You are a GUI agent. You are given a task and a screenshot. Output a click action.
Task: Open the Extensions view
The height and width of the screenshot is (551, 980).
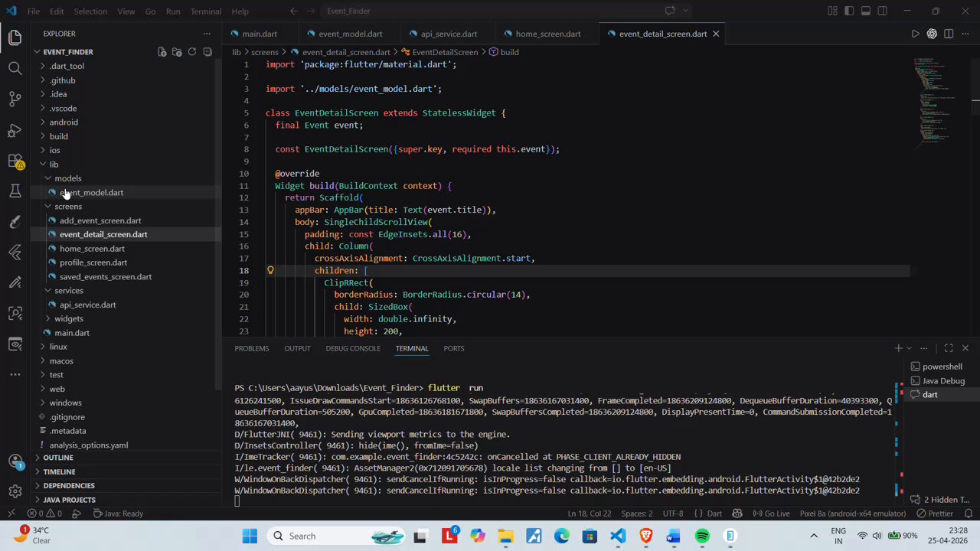[x=15, y=161]
